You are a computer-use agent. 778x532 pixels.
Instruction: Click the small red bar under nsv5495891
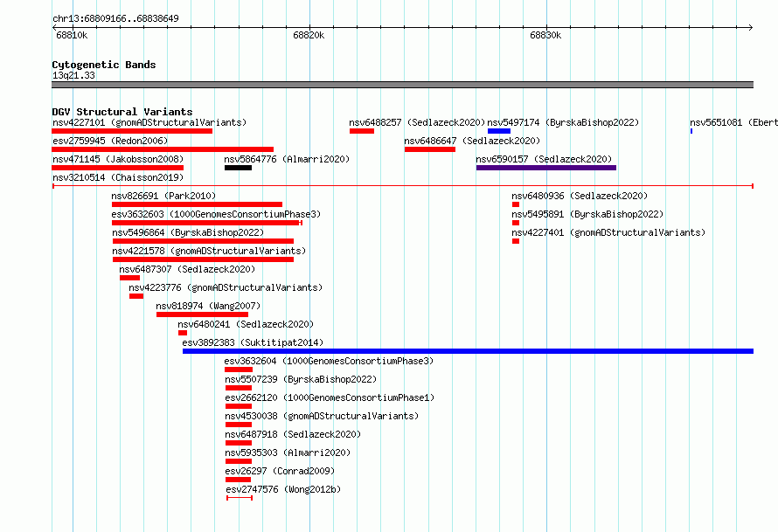click(516, 223)
